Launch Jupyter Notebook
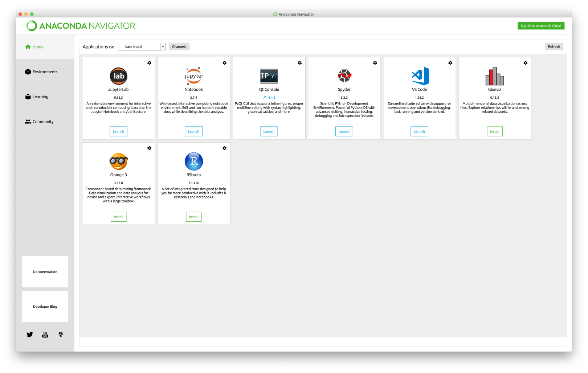This screenshot has height=373, width=588. (193, 131)
